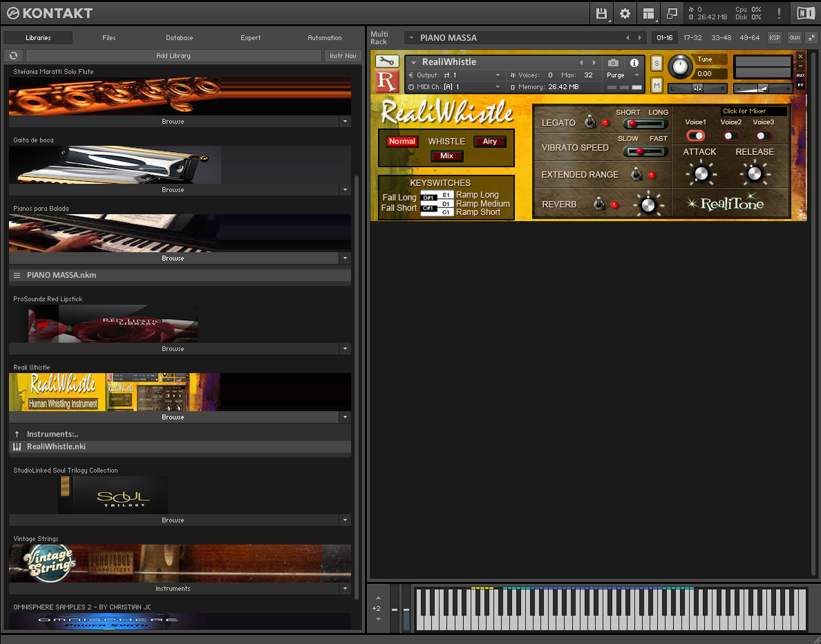Select the Normal whistle mode
Screen dimensions: 821x644
click(402, 142)
